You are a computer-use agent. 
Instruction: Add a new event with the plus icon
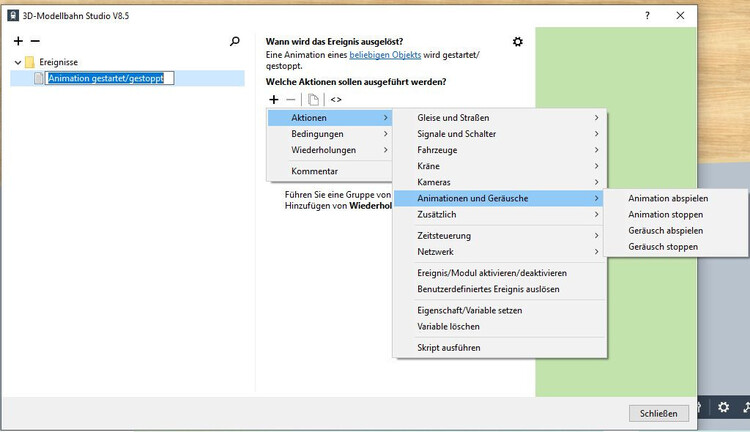pyautogui.click(x=18, y=41)
